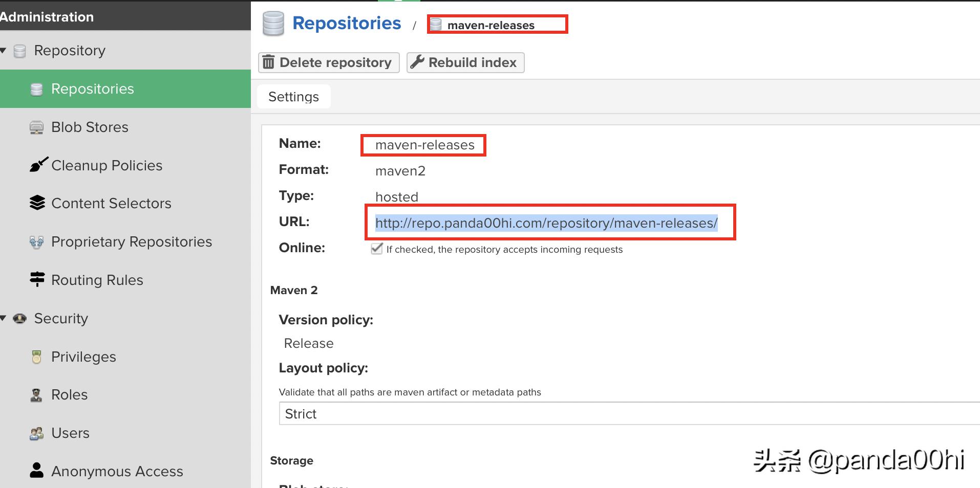
Task: Click the Content Selectors layers icon
Action: [37, 203]
